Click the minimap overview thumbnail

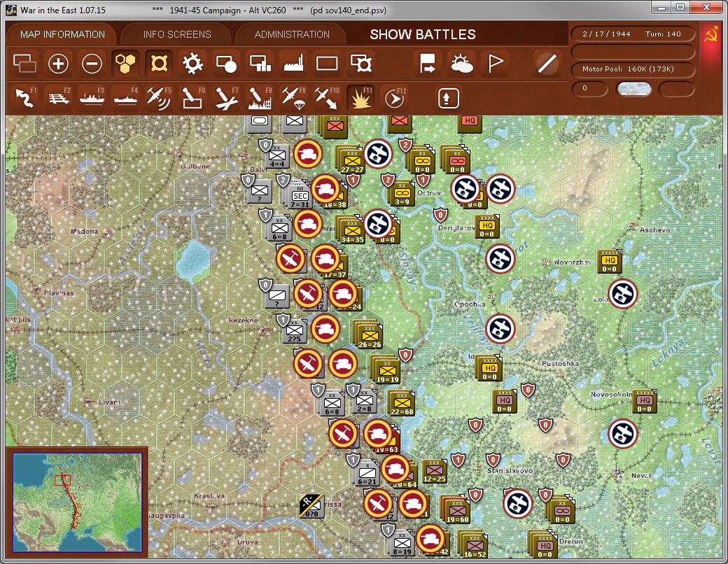78,502
